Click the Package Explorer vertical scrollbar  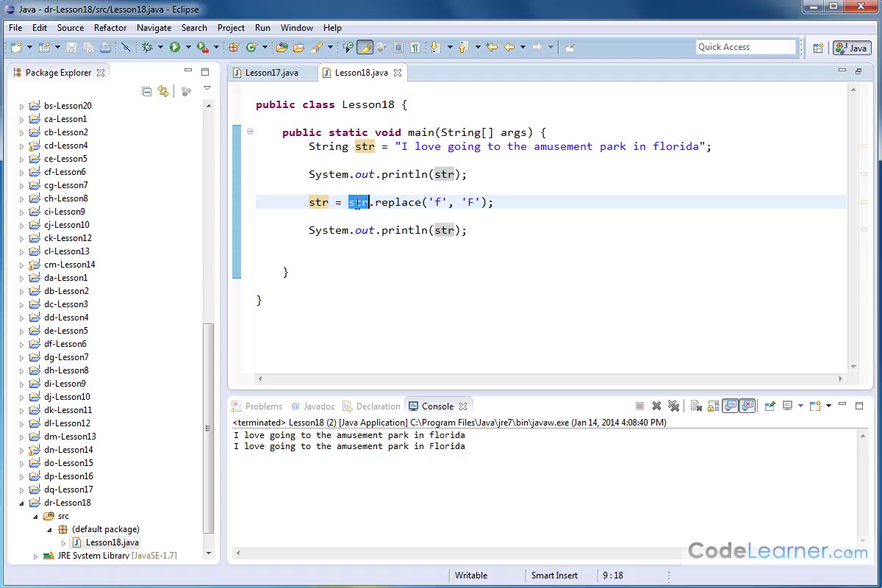click(209, 426)
